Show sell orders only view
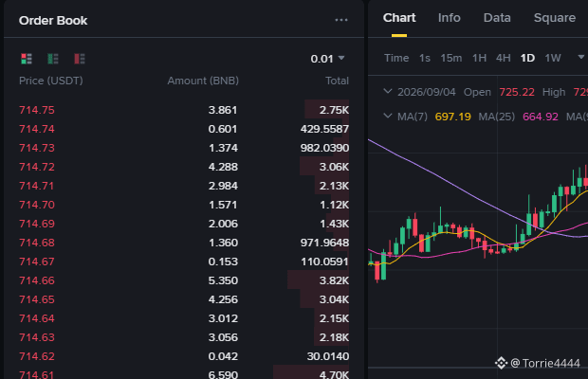The width and height of the screenshot is (588, 379). (80, 59)
